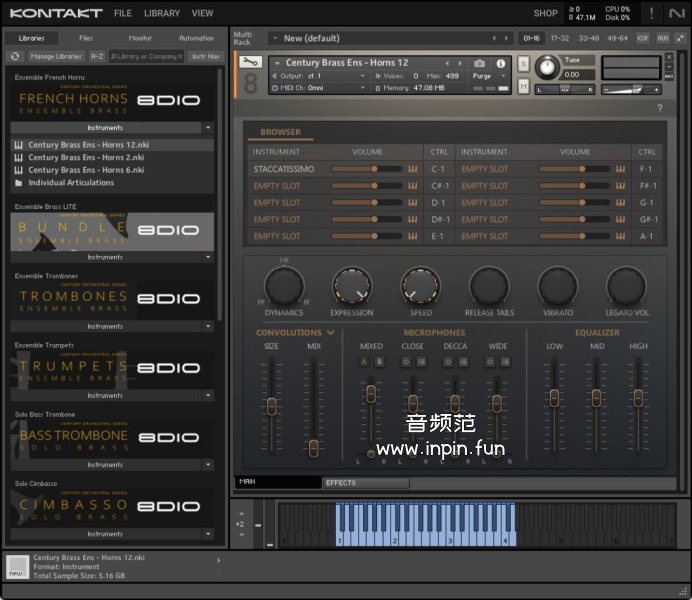Click the refresh libraries icon

click(16, 57)
